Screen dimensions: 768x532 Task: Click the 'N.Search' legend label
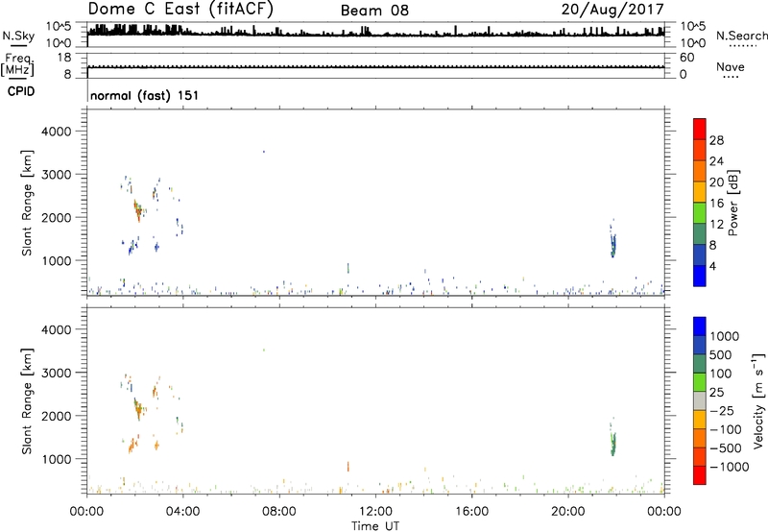click(742, 36)
